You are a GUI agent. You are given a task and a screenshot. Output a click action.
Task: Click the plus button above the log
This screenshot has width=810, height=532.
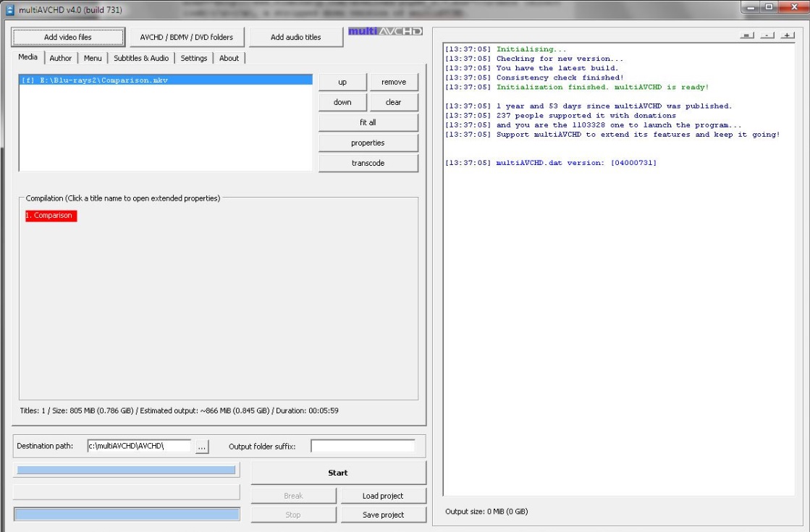click(788, 35)
